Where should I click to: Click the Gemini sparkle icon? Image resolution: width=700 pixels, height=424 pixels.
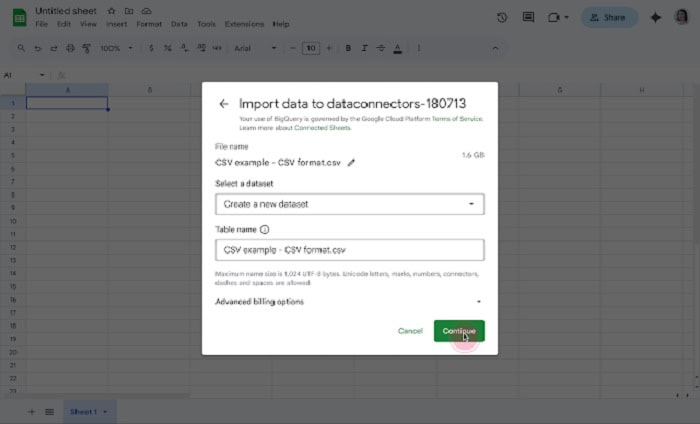pos(656,17)
